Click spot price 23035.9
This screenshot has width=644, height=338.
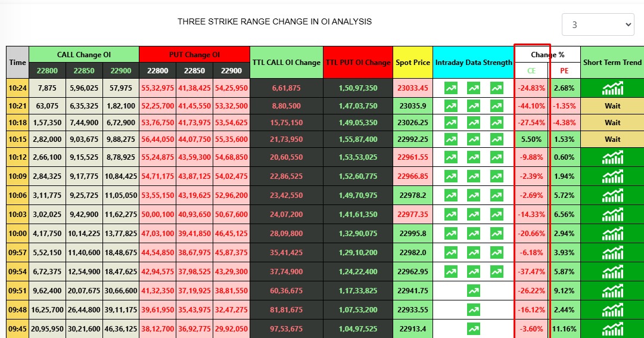click(413, 106)
